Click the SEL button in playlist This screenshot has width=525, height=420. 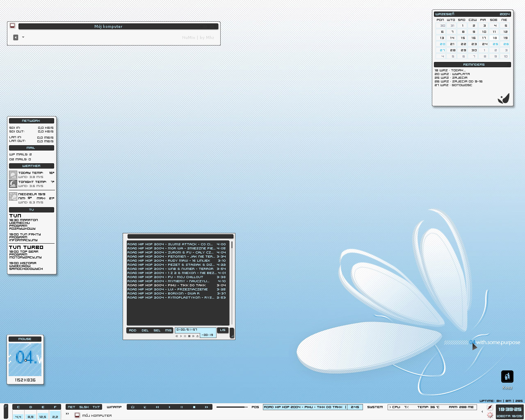click(157, 330)
